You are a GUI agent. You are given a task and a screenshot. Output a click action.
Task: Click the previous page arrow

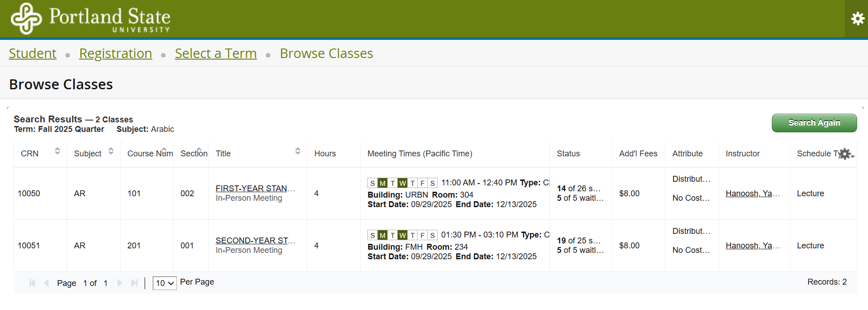point(46,283)
